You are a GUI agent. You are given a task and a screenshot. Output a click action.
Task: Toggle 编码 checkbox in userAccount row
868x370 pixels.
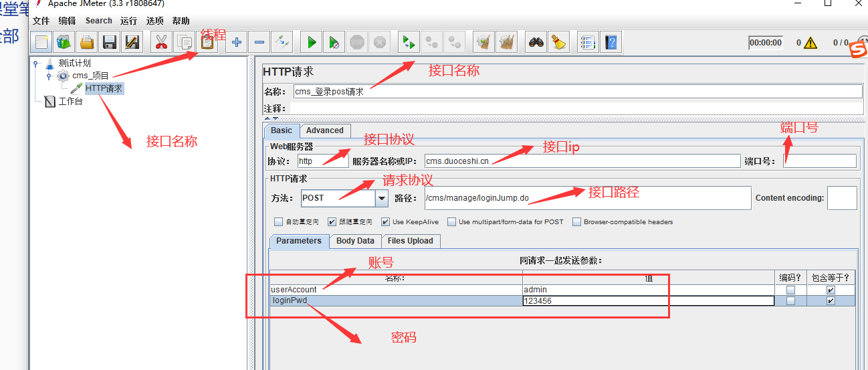[x=791, y=290]
